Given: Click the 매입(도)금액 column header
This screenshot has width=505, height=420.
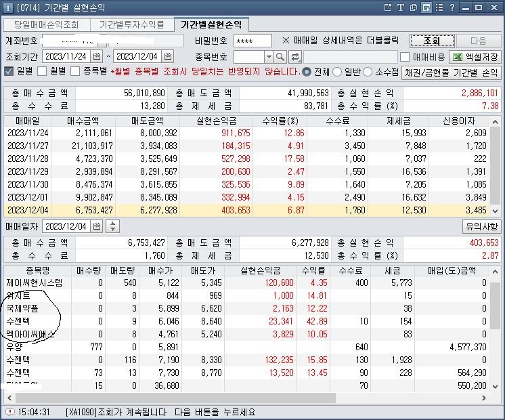Looking at the screenshot, I should [x=452, y=270].
